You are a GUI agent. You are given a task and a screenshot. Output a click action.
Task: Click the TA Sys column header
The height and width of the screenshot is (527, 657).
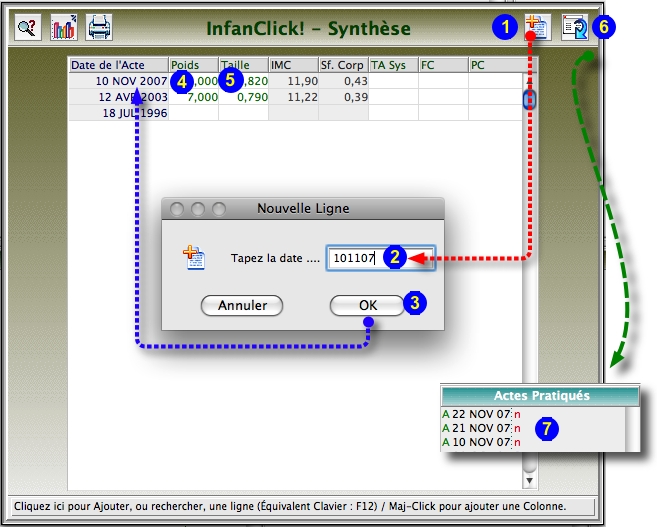click(393, 65)
